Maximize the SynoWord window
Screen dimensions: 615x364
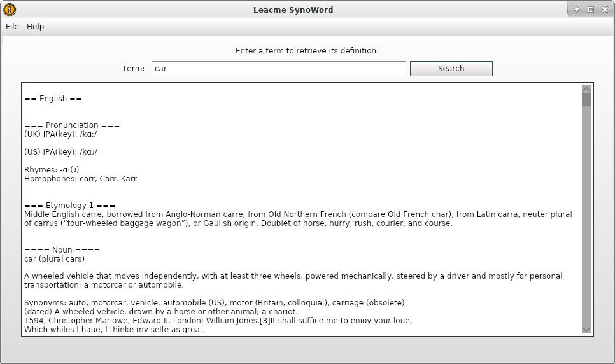click(591, 10)
